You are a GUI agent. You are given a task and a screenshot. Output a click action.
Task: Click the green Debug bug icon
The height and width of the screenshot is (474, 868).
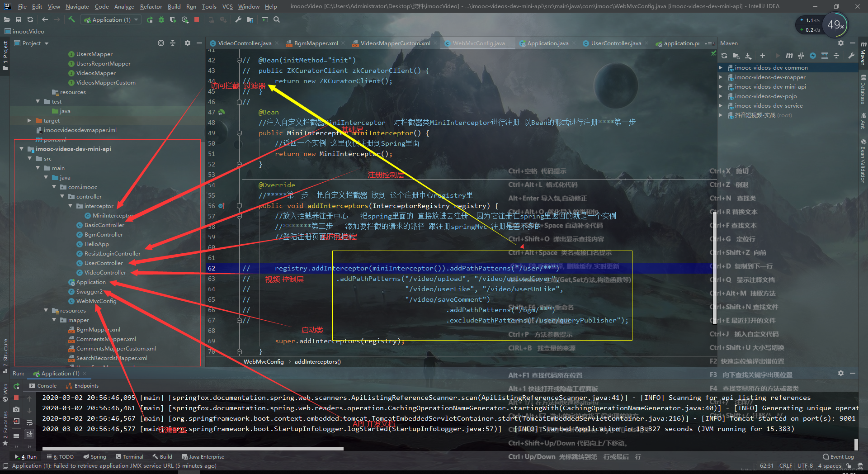coord(161,19)
